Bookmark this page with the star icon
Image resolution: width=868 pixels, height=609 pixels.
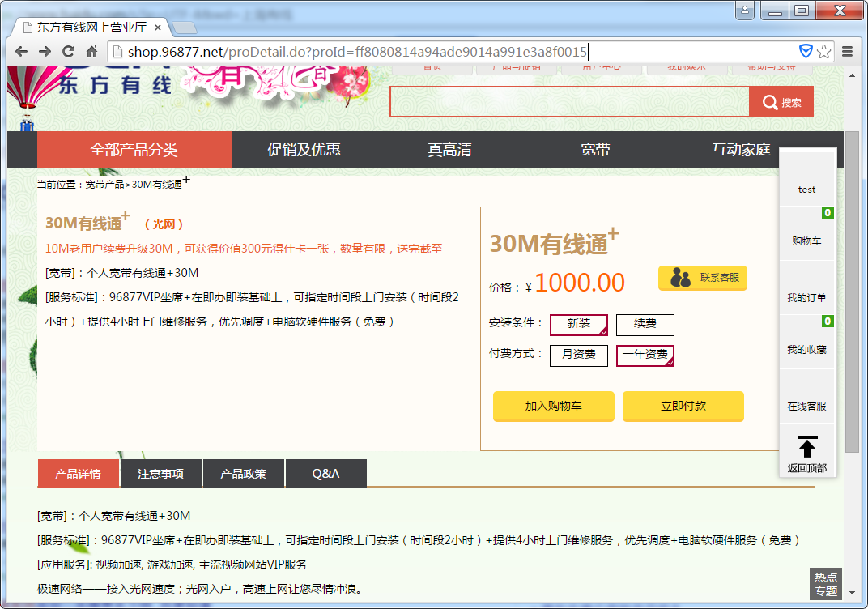pos(823,52)
